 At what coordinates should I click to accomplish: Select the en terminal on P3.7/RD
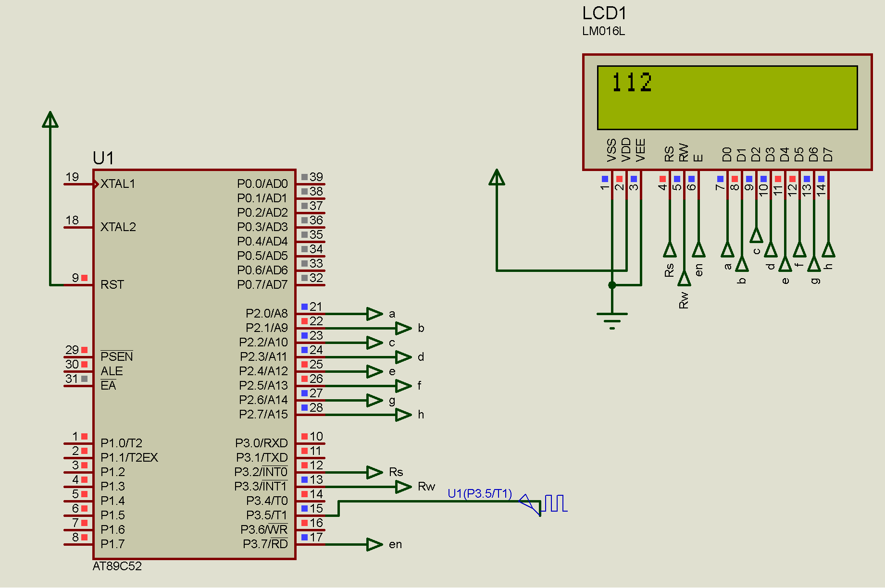(374, 545)
